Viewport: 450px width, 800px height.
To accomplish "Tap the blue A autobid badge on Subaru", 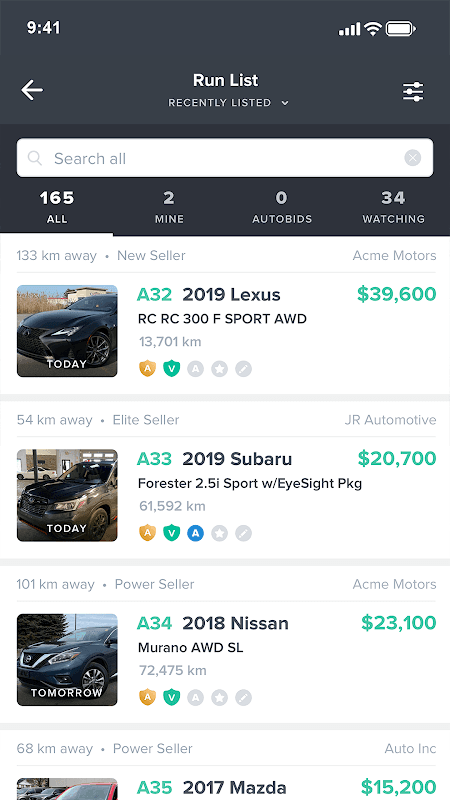I will (x=195, y=533).
